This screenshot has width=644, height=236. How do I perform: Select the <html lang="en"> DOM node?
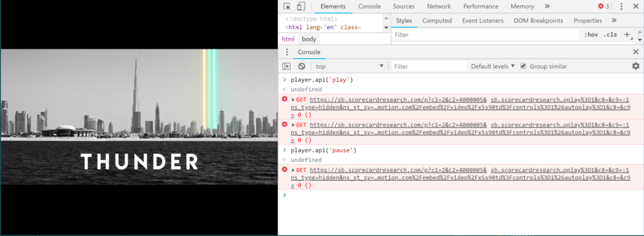click(323, 28)
